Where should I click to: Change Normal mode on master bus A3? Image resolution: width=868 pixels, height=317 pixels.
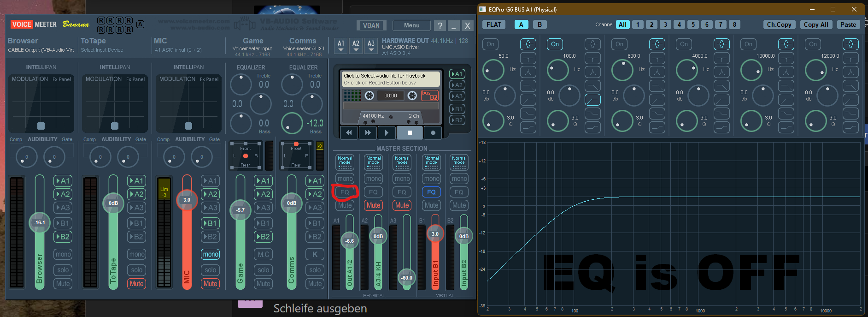click(402, 162)
